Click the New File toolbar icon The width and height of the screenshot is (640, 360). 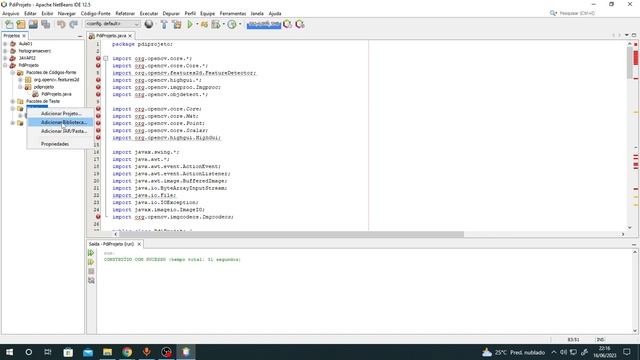click(9, 24)
